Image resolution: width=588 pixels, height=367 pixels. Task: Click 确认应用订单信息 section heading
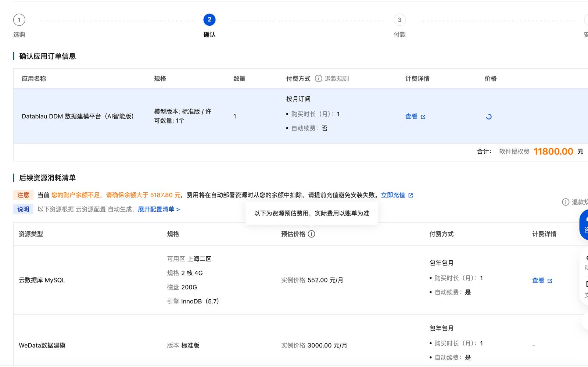click(x=47, y=56)
